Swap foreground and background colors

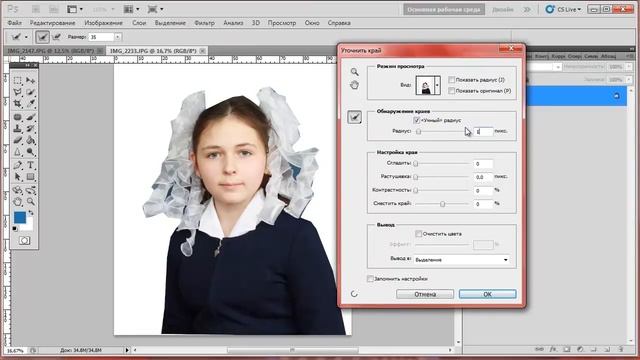31,213
